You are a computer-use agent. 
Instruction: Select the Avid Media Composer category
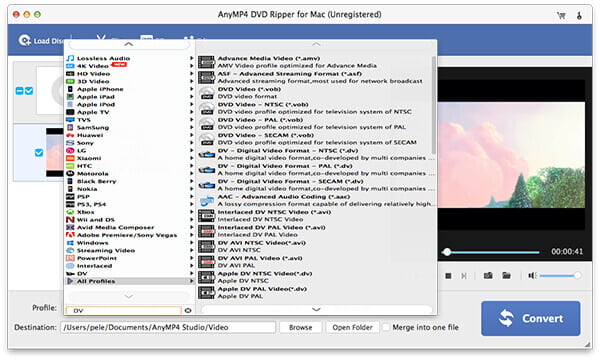coord(130,227)
